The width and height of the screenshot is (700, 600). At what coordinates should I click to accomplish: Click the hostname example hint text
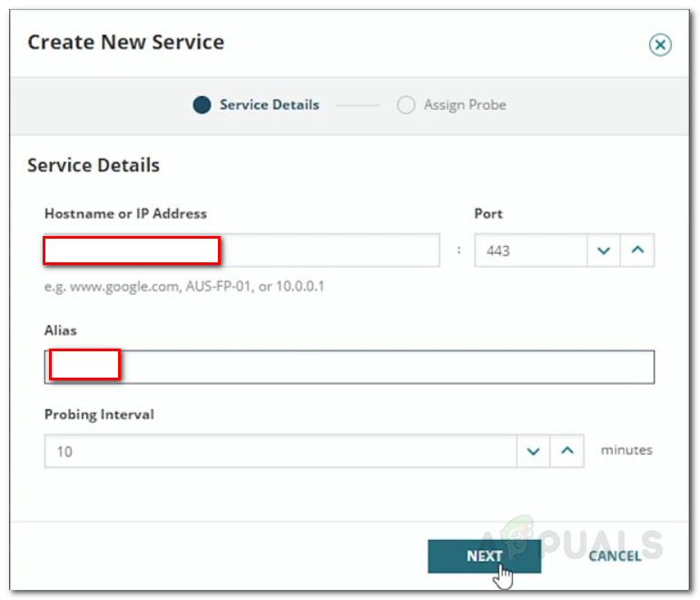point(184,287)
